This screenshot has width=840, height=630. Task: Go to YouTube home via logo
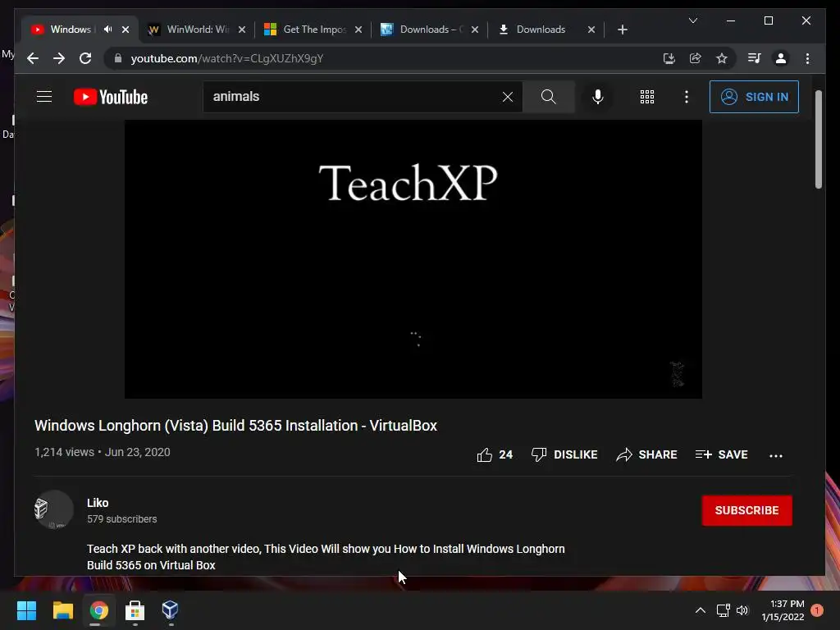[x=111, y=97]
